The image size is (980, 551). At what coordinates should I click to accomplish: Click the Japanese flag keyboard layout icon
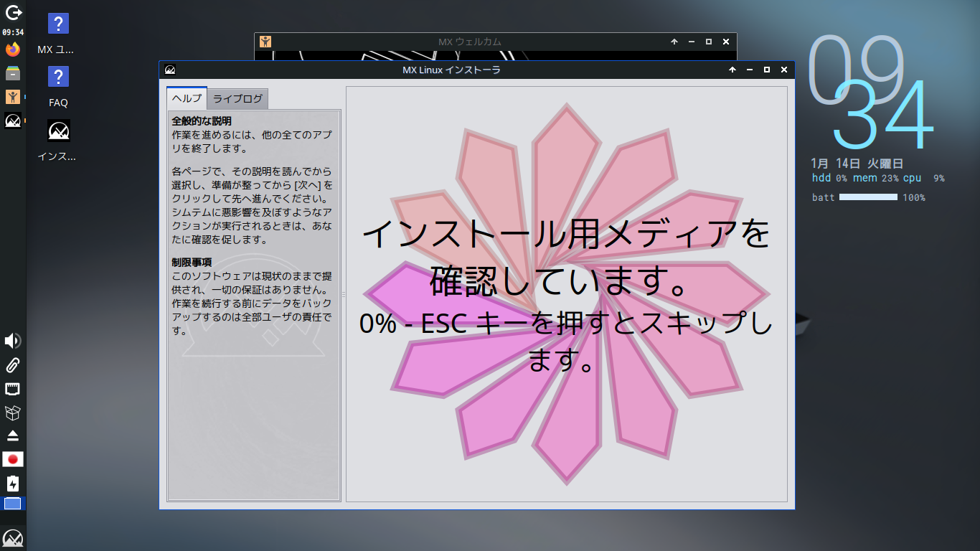(x=13, y=459)
